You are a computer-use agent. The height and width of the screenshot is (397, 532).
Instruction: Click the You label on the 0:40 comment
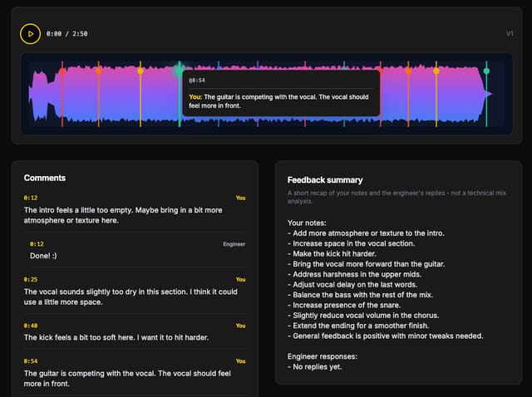pos(240,326)
